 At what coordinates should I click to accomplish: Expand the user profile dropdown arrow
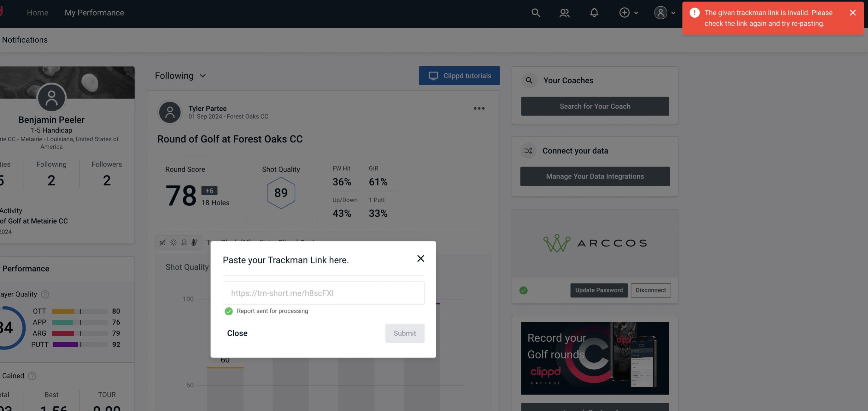[x=674, y=12]
